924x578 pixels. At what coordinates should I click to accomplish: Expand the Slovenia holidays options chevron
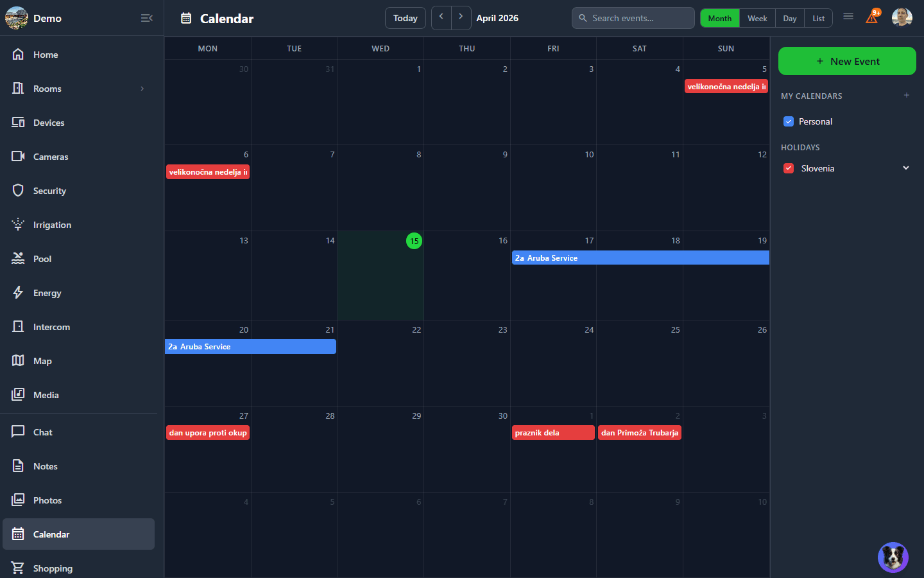(x=906, y=168)
